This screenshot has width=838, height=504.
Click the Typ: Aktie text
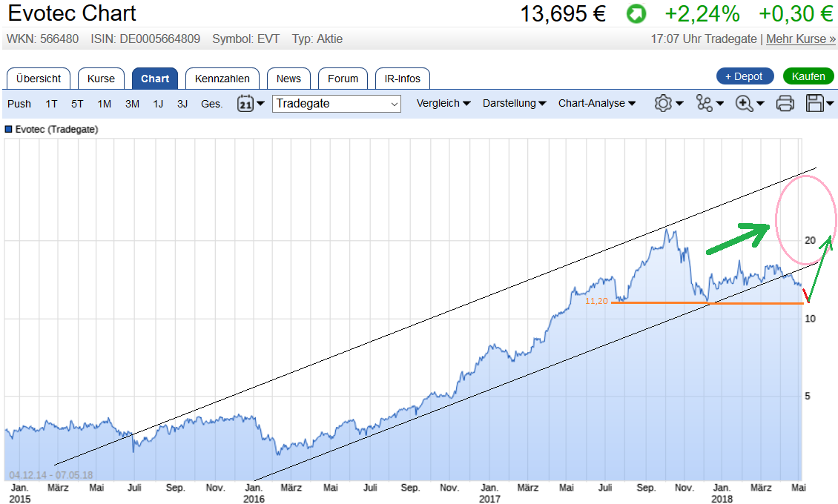click(x=317, y=39)
